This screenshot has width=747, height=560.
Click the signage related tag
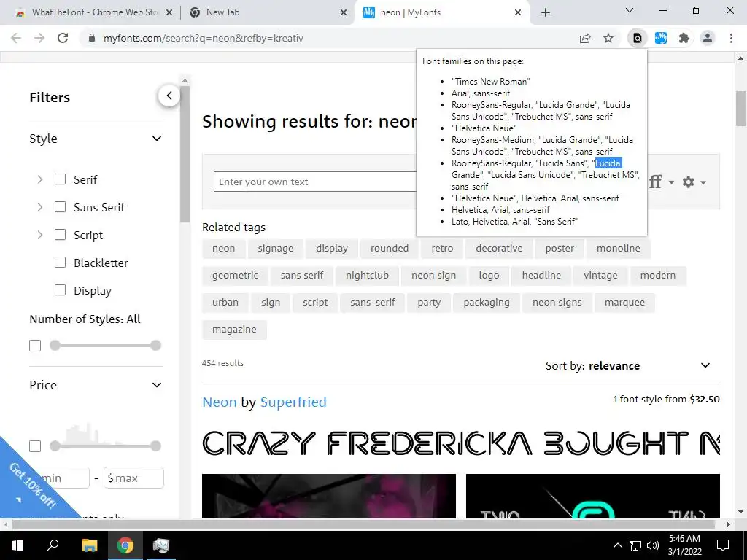point(275,248)
